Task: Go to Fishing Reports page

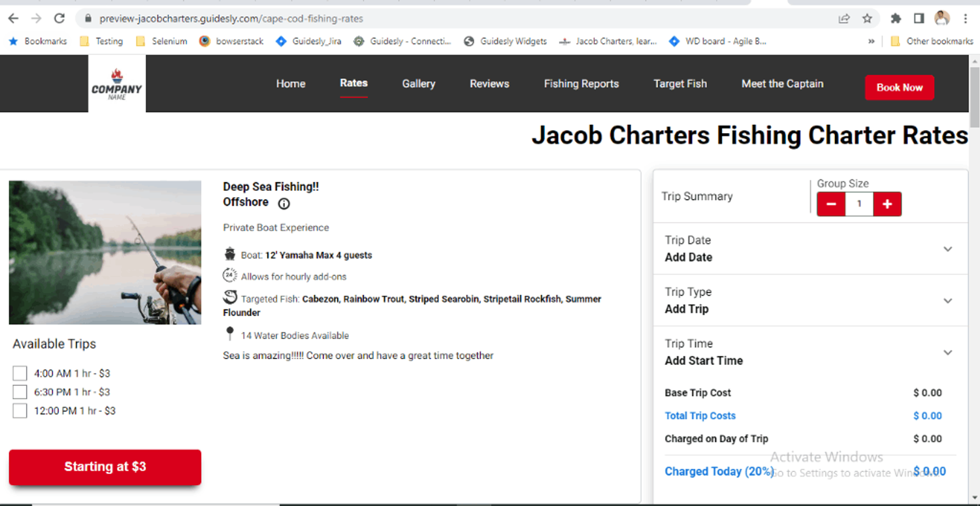Action: tap(581, 84)
